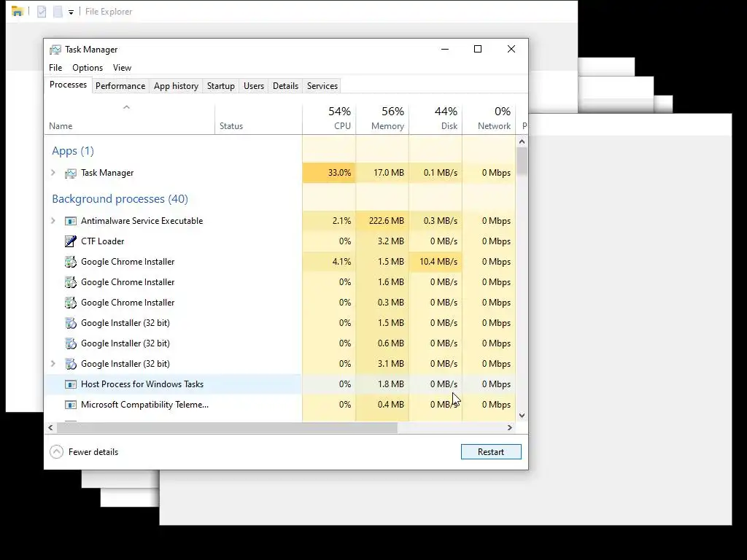Click the Microsoft Compatibility Telemetry icon
Screen dimensions: 747x560
point(71,405)
